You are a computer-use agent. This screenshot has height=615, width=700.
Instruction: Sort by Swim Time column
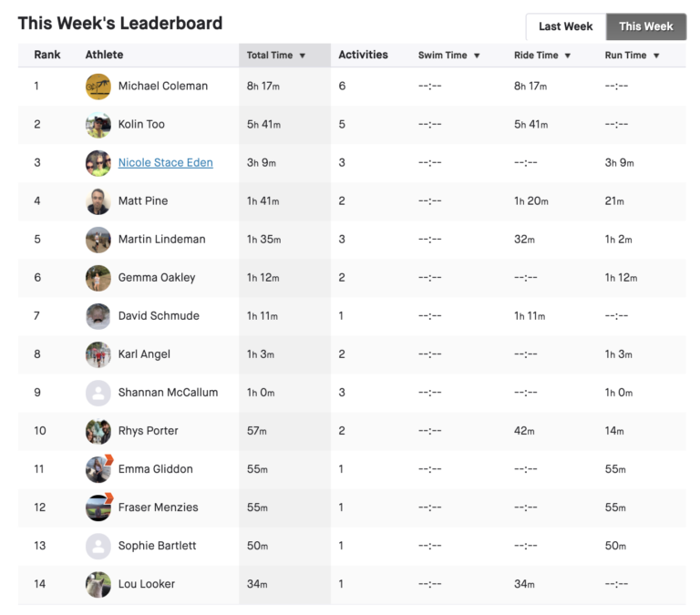pyautogui.click(x=448, y=56)
